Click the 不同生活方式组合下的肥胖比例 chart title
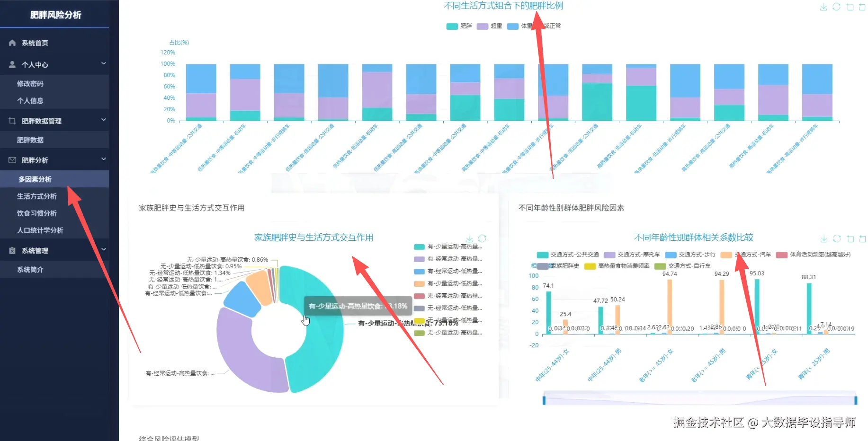This screenshot has width=868, height=441. [503, 6]
